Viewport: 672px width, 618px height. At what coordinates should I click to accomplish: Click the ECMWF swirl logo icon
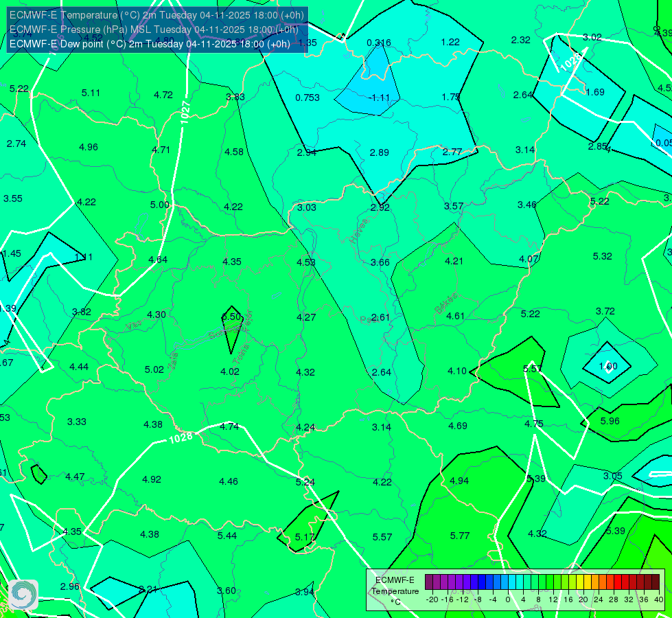(23, 595)
